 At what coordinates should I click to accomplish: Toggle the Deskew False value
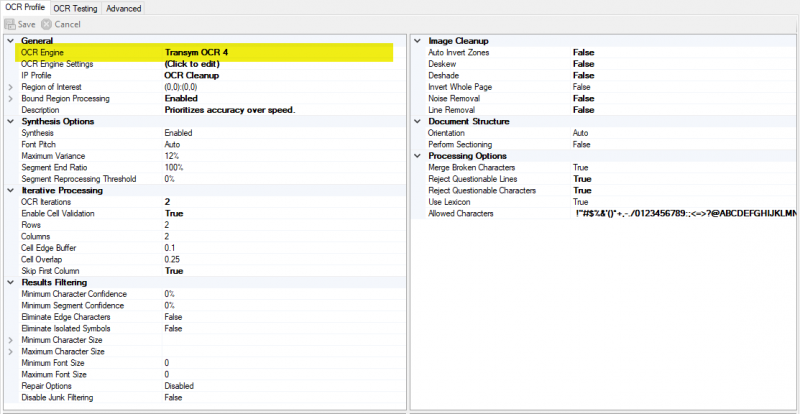(583, 64)
